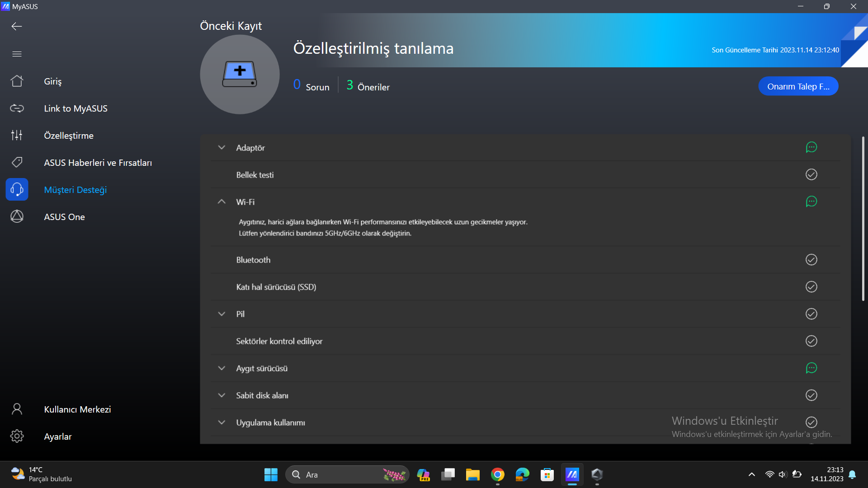Open the Aygıt sürücüsü suggestion icon
868x488 pixels.
pyautogui.click(x=811, y=368)
